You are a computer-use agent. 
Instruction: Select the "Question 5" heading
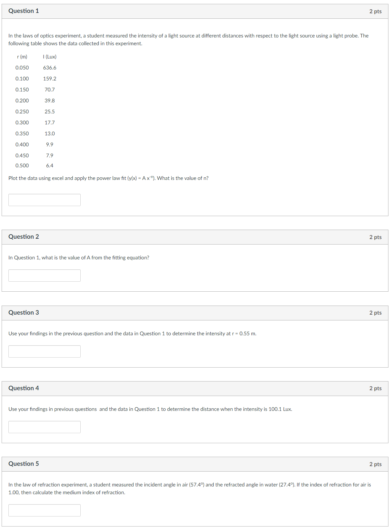(x=24, y=464)
